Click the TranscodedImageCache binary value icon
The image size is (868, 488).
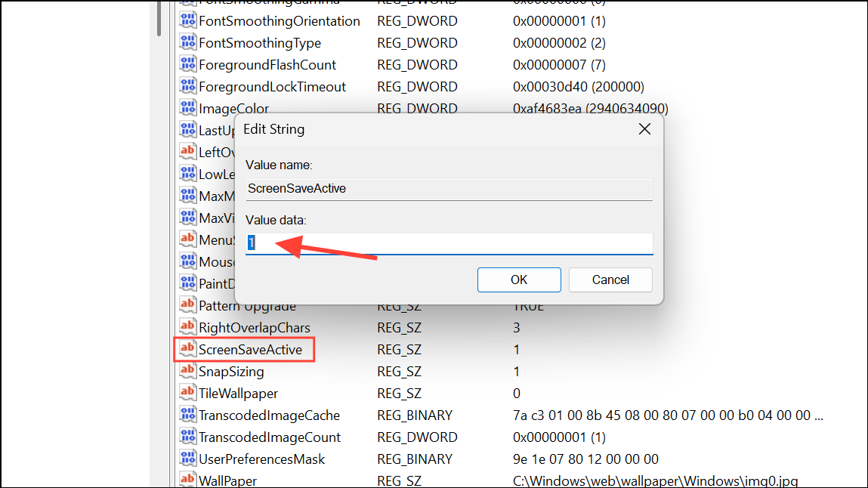[187, 415]
